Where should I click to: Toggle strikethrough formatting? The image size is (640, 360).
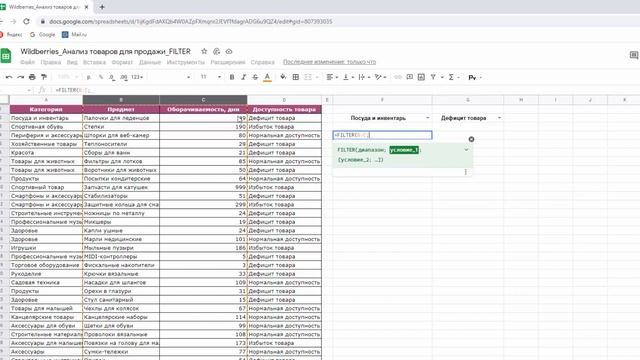[x=255, y=77]
